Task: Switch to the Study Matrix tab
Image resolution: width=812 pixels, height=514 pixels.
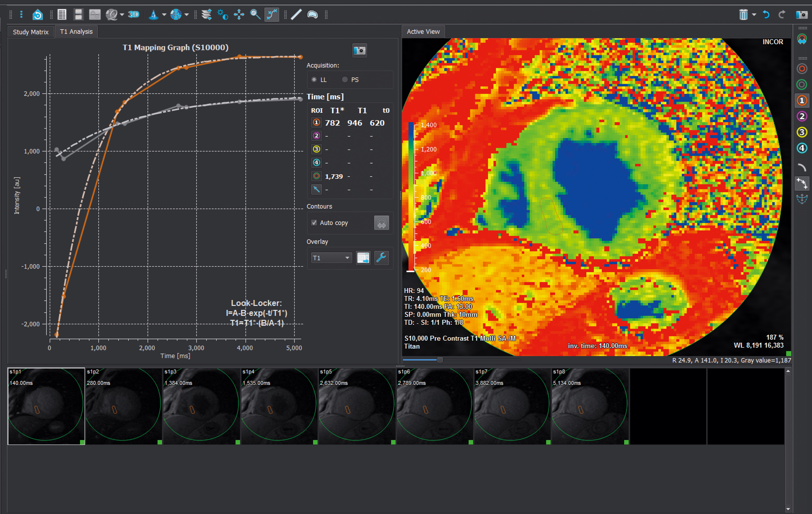Action: click(31, 32)
